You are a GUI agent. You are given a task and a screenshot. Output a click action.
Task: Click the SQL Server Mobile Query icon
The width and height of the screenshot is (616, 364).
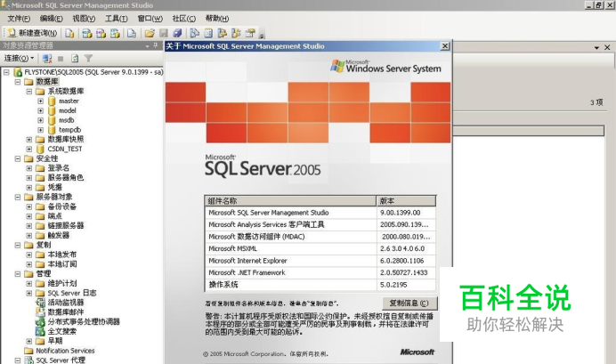tap(132, 34)
